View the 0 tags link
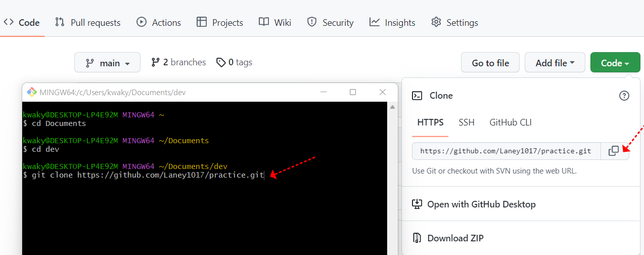Screen dimensions: 644x255 tap(235, 62)
